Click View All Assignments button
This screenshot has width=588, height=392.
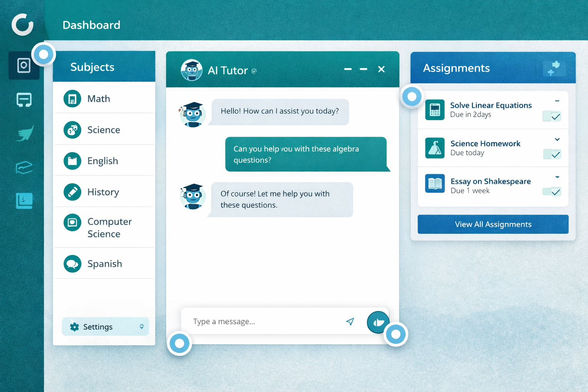point(493,224)
